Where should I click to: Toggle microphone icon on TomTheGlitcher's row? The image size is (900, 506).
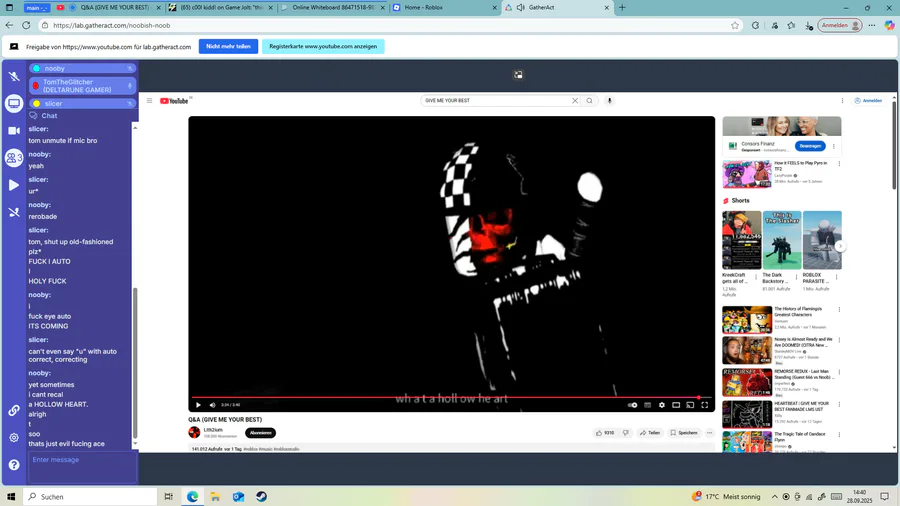130,86
